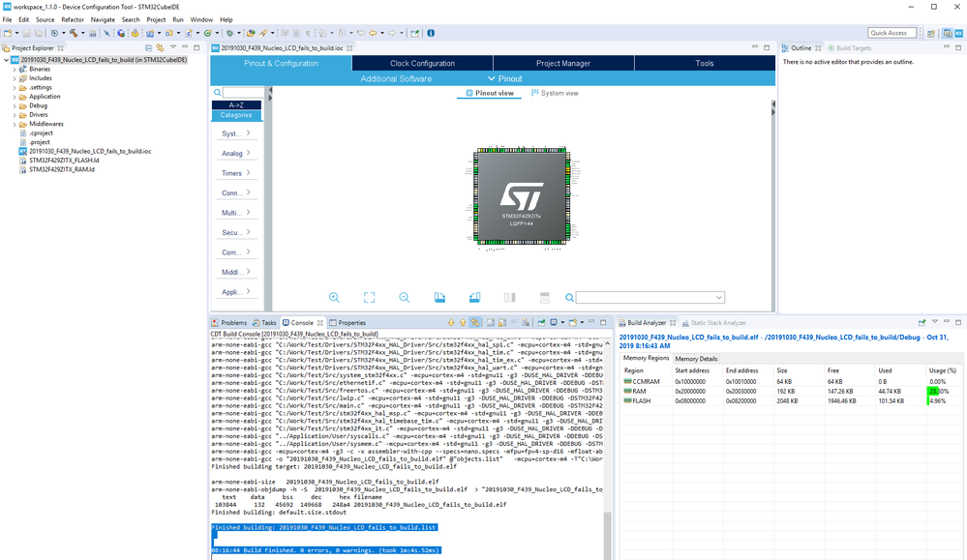Click the Additional Software button
The height and width of the screenshot is (560, 967).
coord(396,79)
